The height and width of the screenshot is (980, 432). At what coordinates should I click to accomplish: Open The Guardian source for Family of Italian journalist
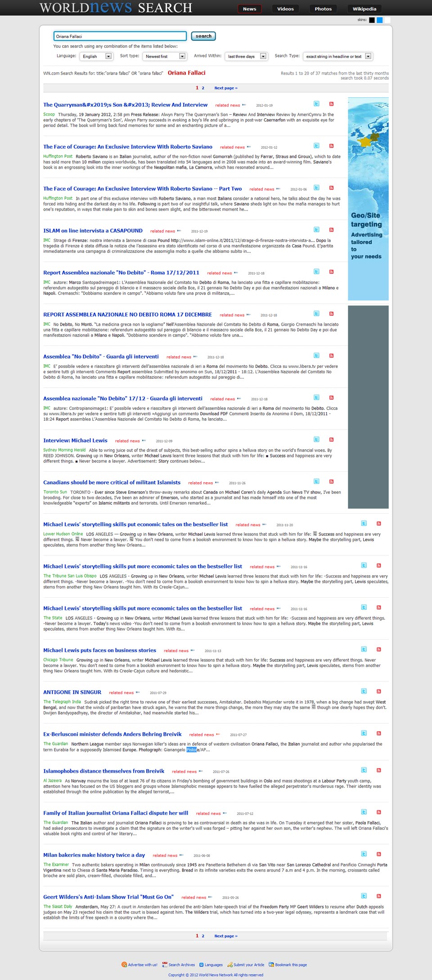pyautogui.click(x=55, y=822)
